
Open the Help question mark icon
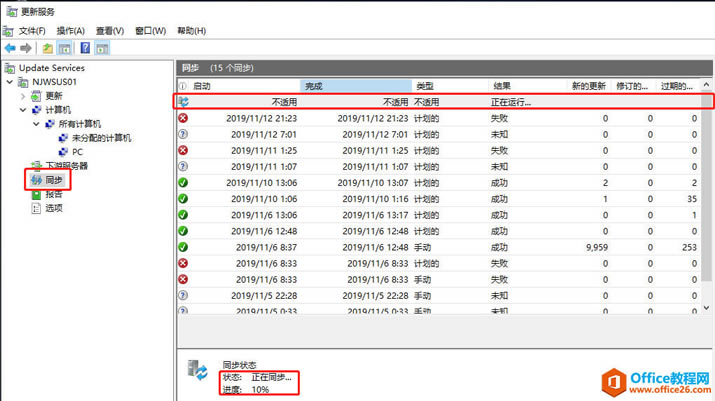pos(85,48)
